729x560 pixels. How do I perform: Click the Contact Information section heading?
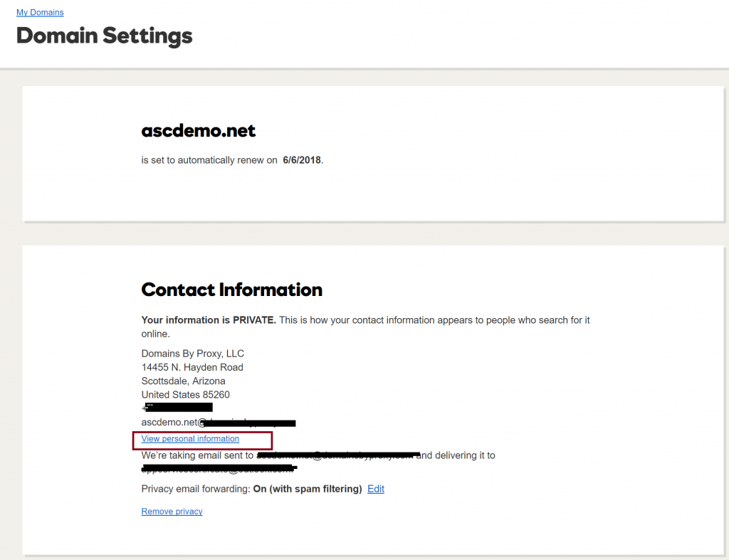tap(231, 290)
